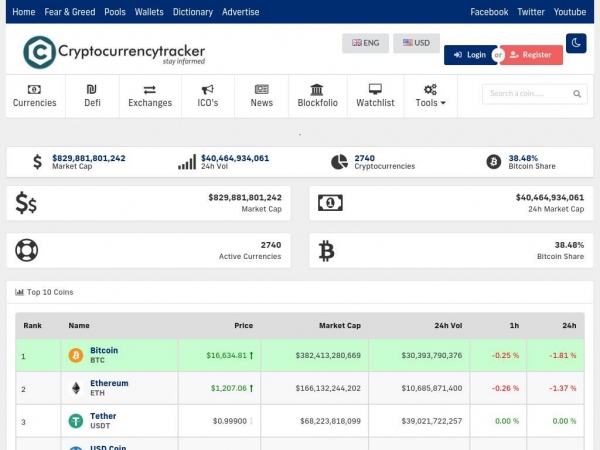Sort by the Price column header
The width and height of the screenshot is (600, 450).
244,326
